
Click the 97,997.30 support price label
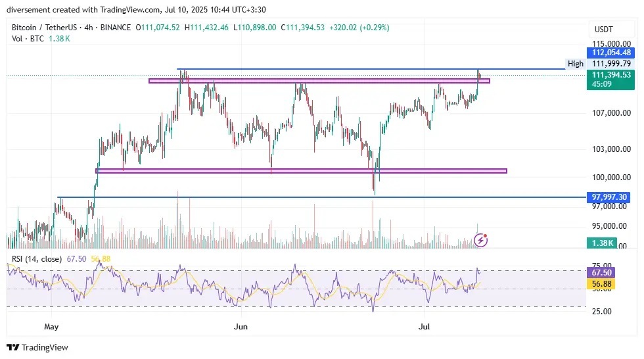click(x=611, y=197)
